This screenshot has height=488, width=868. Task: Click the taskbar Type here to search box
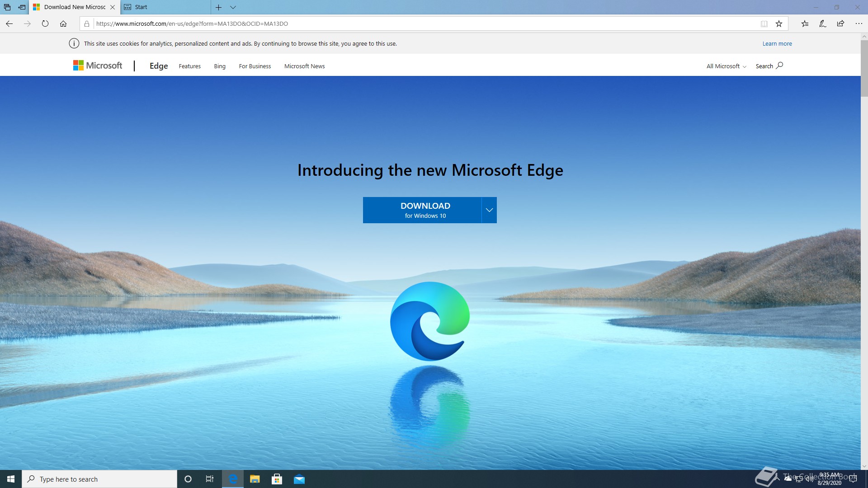coord(99,479)
